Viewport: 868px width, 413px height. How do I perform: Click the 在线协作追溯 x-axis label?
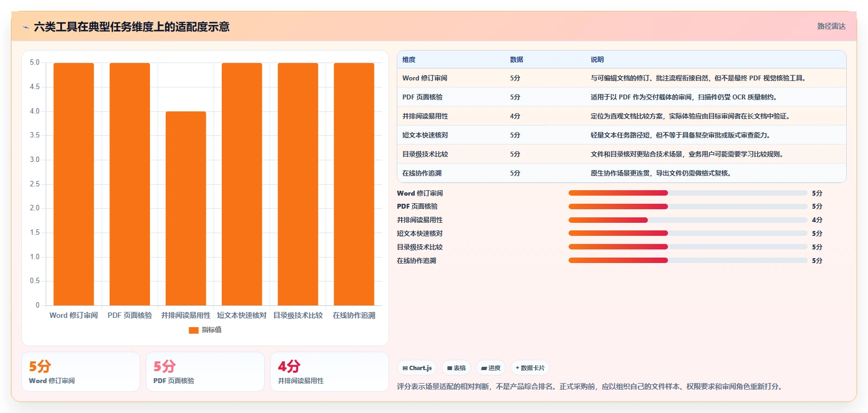tap(354, 315)
